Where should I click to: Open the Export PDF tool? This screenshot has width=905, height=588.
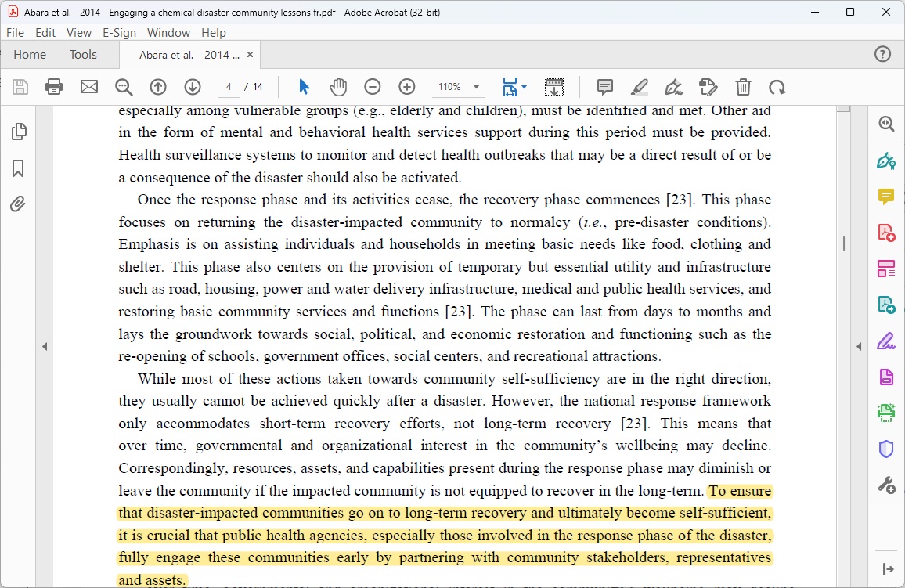[886, 305]
